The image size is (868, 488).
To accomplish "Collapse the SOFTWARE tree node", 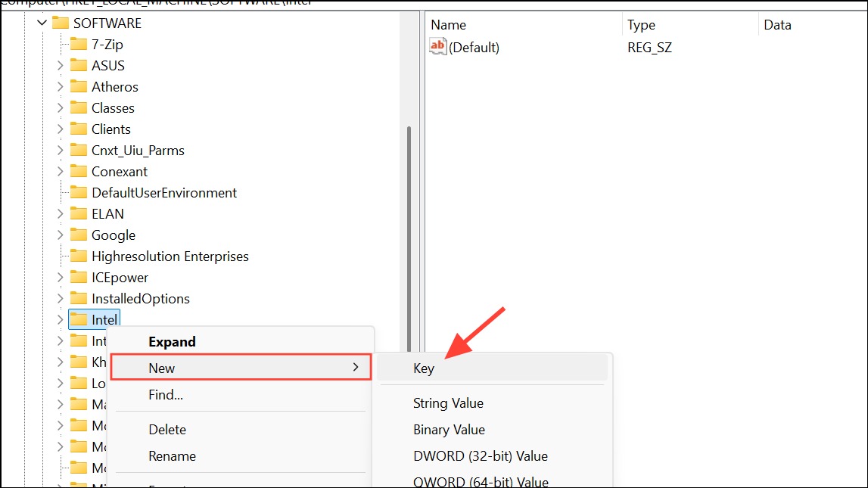I will pyautogui.click(x=42, y=23).
